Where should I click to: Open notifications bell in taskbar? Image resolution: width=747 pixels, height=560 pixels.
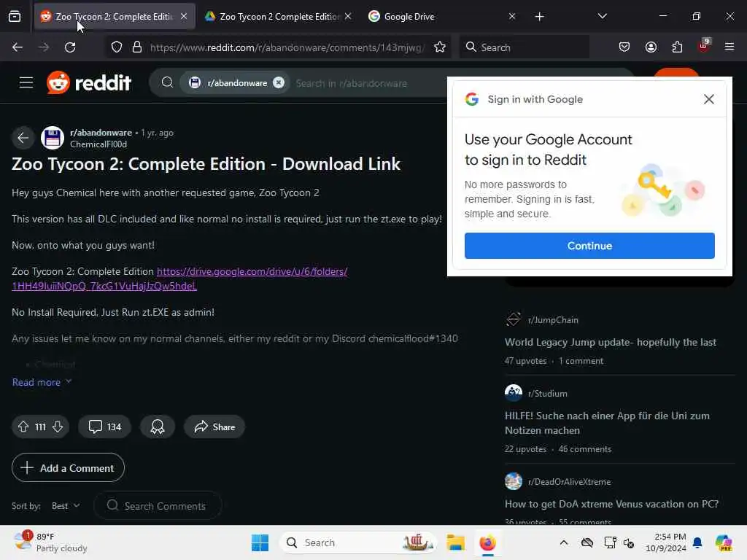point(697,542)
